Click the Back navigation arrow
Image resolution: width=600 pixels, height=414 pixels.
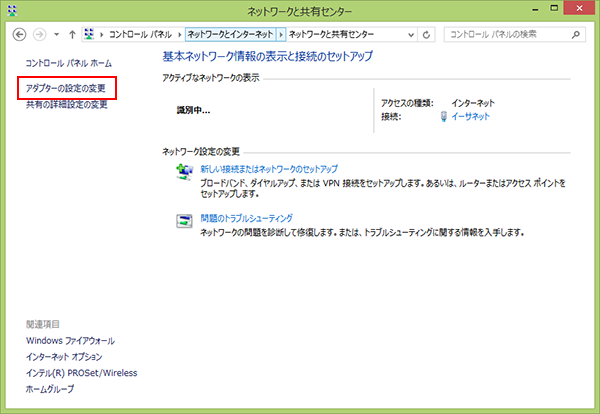click(20, 34)
